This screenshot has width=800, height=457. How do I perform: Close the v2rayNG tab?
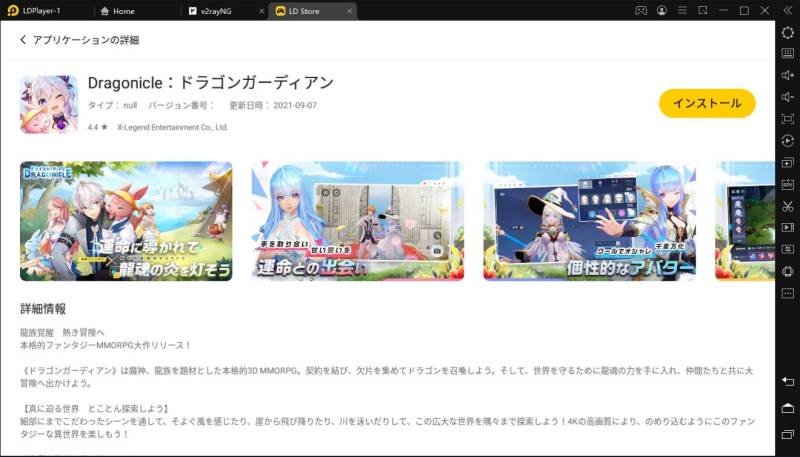pos(262,11)
